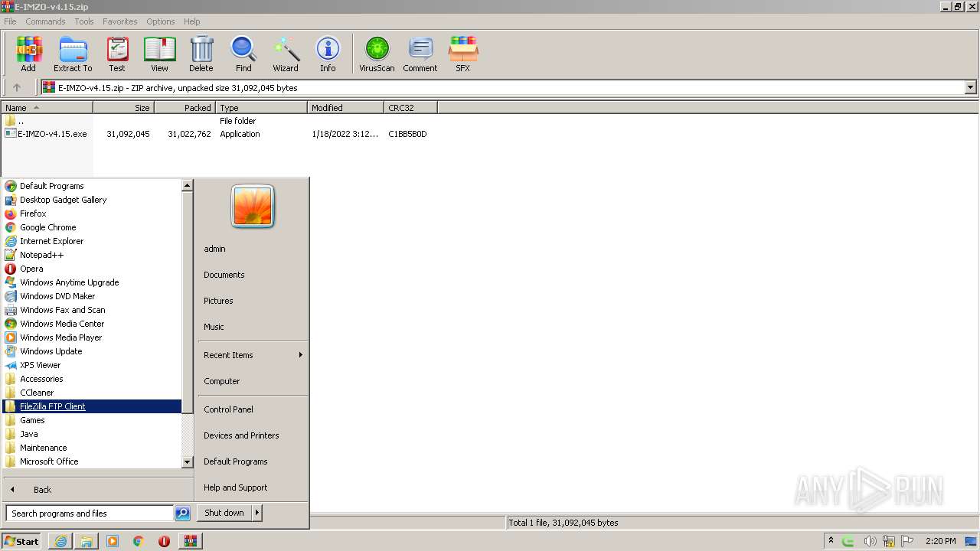Open Default Programs in program list
The width and height of the screenshot is (980, 551).
(x=92, y=186)
